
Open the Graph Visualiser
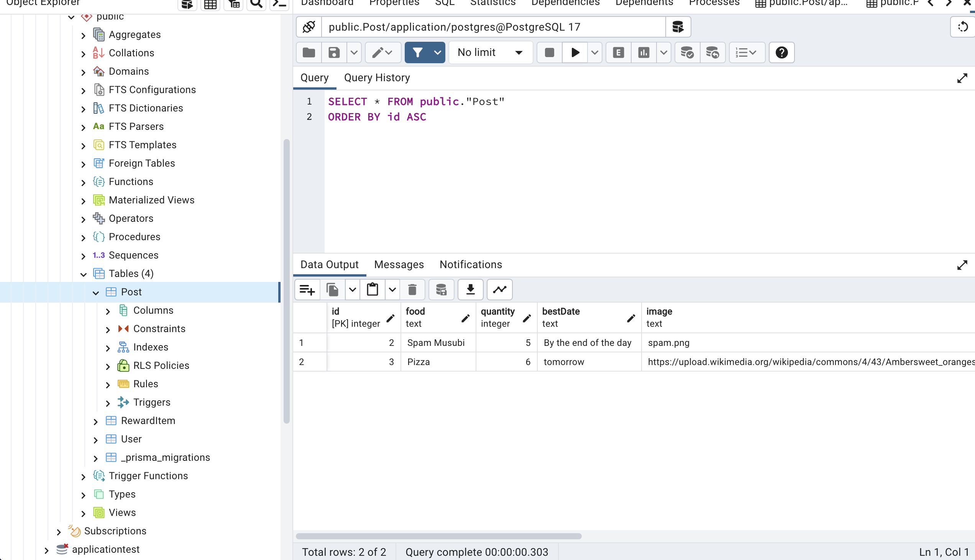click(x=500, y=289)
